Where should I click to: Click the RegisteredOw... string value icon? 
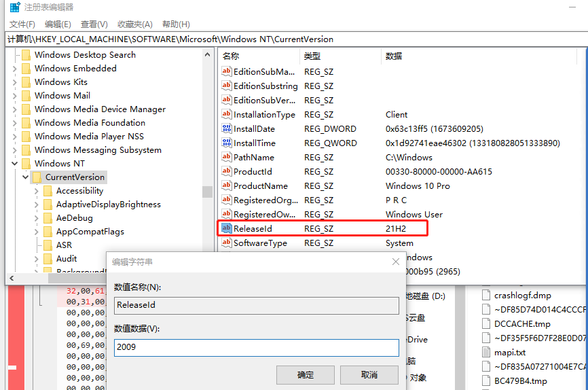tap(227, 213)
